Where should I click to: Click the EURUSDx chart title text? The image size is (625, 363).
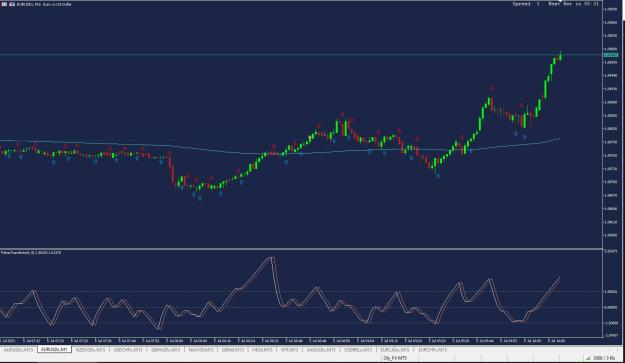coord(44,4)
